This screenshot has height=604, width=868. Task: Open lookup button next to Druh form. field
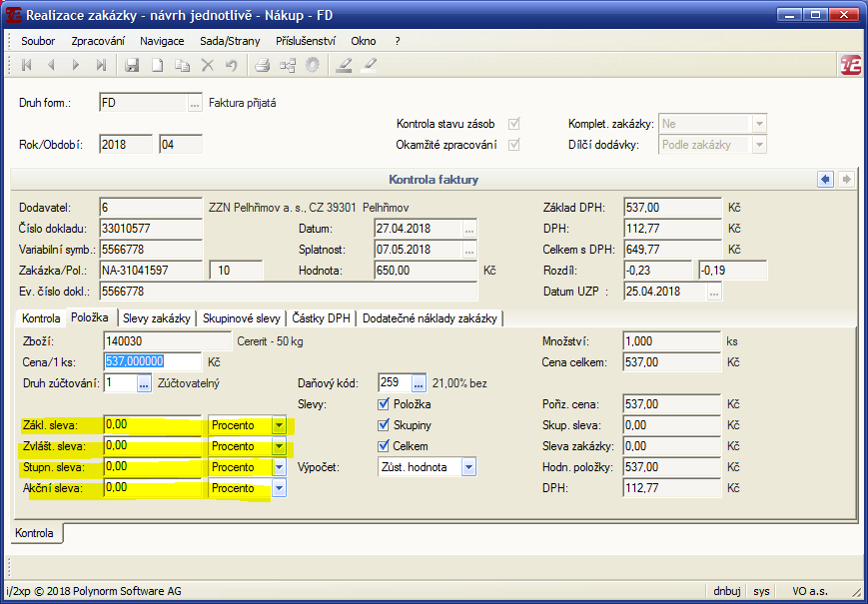pyautogui.click(x=195, y=104)
